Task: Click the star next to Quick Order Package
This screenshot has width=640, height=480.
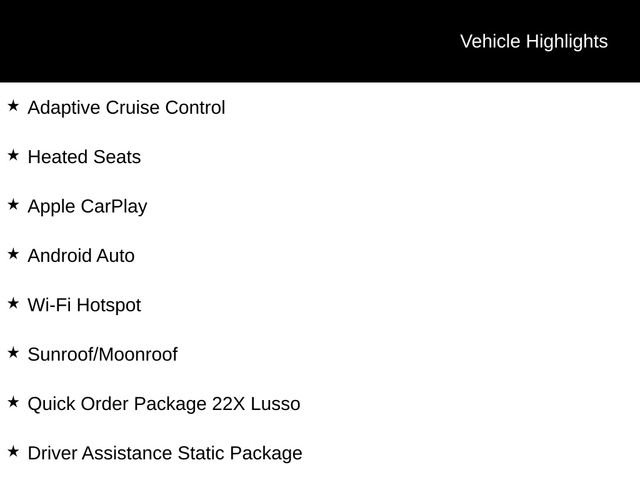Action: pos(13,402)
